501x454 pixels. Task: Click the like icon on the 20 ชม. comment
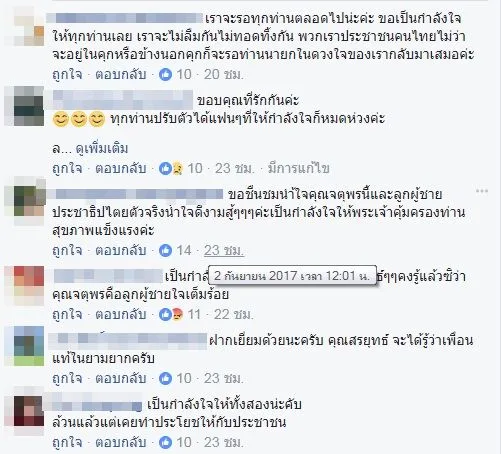coord(165,74)
